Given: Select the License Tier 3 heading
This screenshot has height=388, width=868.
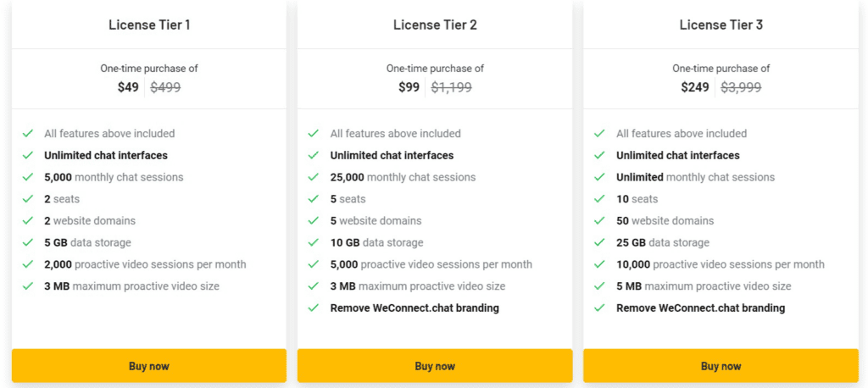Looking at the screenshot, I should (x=721, y=25).
